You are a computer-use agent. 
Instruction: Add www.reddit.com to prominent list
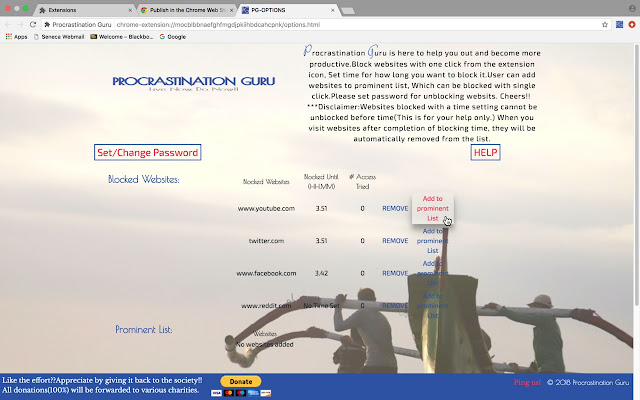click(x=433, y=306)
